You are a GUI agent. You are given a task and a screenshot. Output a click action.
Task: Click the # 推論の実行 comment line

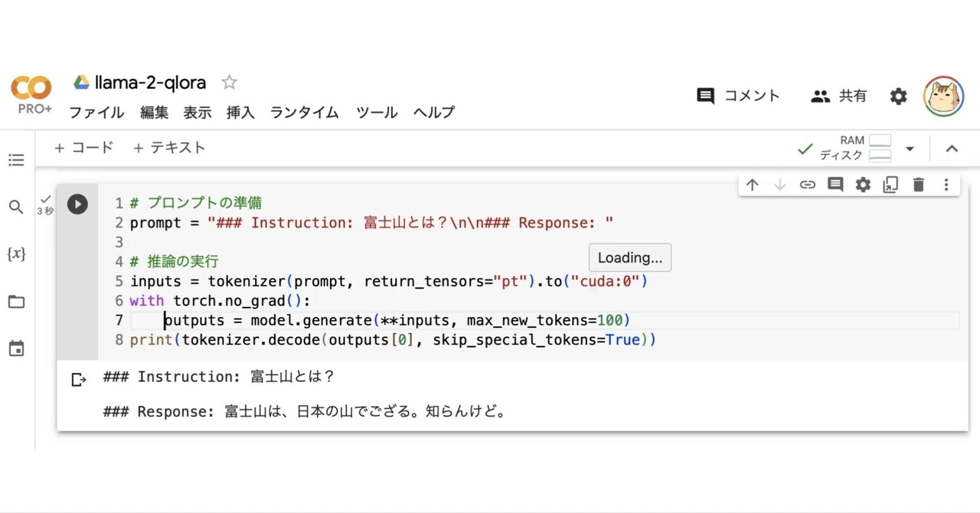(175, 261)
